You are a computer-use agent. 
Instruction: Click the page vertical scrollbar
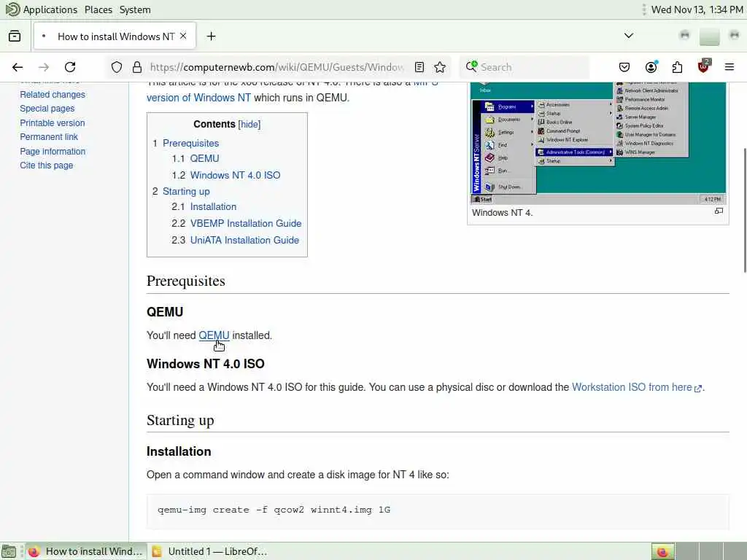[x=743, y=211]
